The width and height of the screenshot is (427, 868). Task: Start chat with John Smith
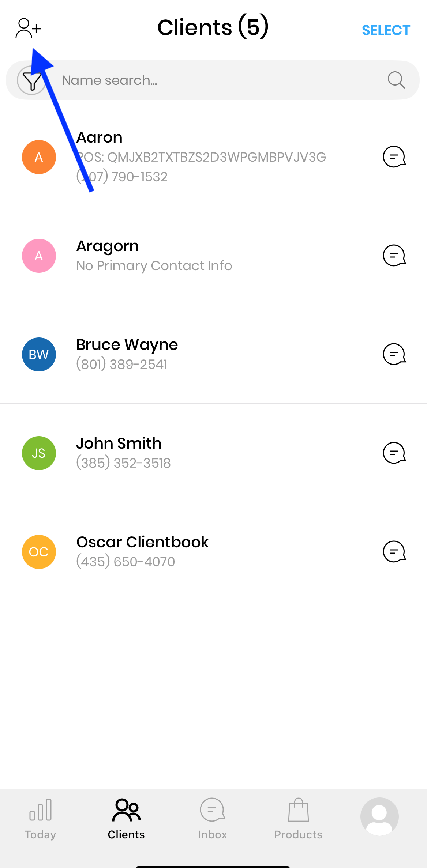[394, 453]
